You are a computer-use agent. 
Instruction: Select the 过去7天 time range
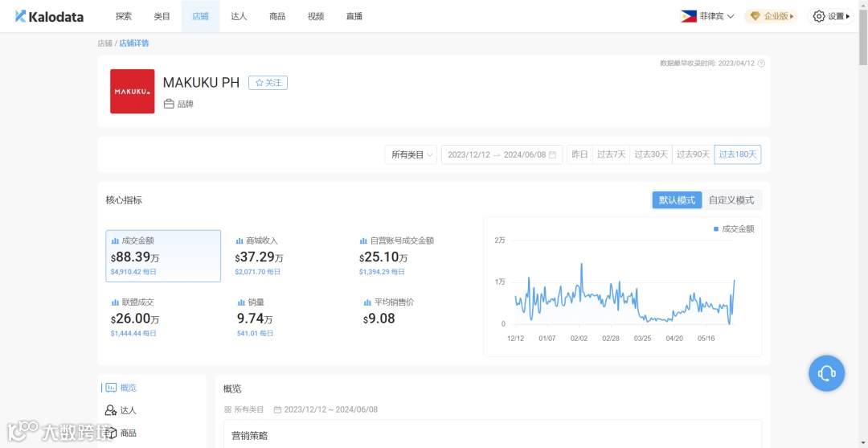pyautogui.click(x=611, y=154)
